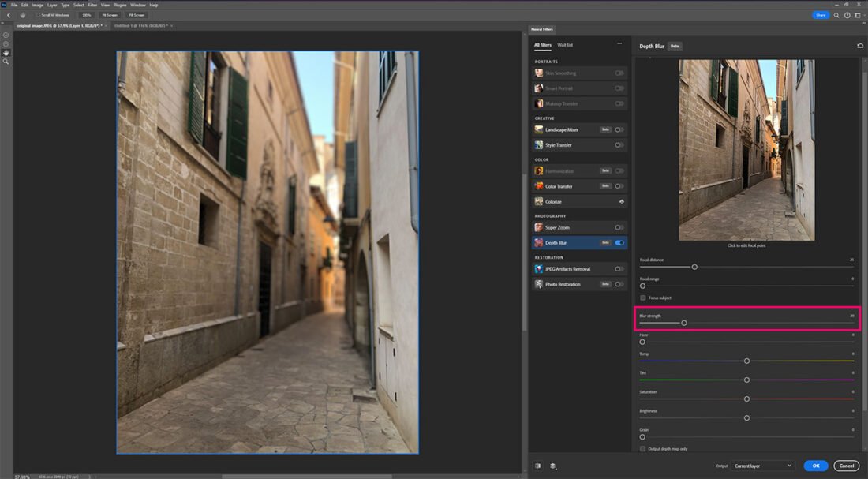Click the Neural Filters panel tab
The image size is (868, 479).
click(542, 29)
